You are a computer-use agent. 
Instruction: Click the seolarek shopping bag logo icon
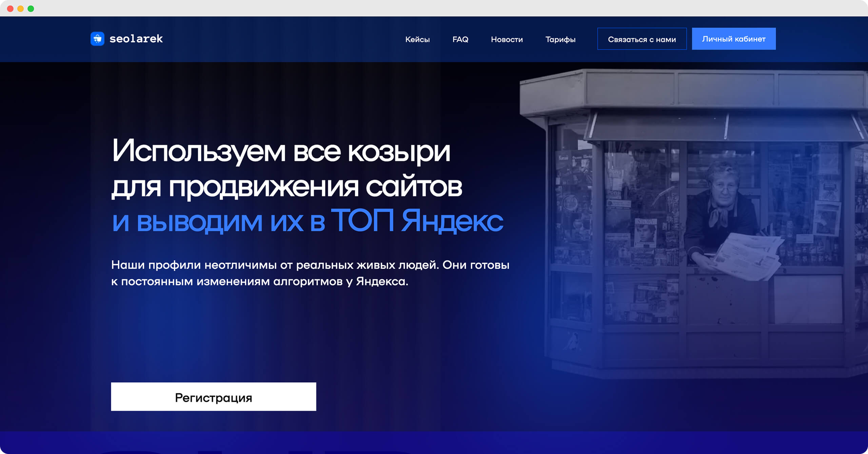(x=97, y=39)
